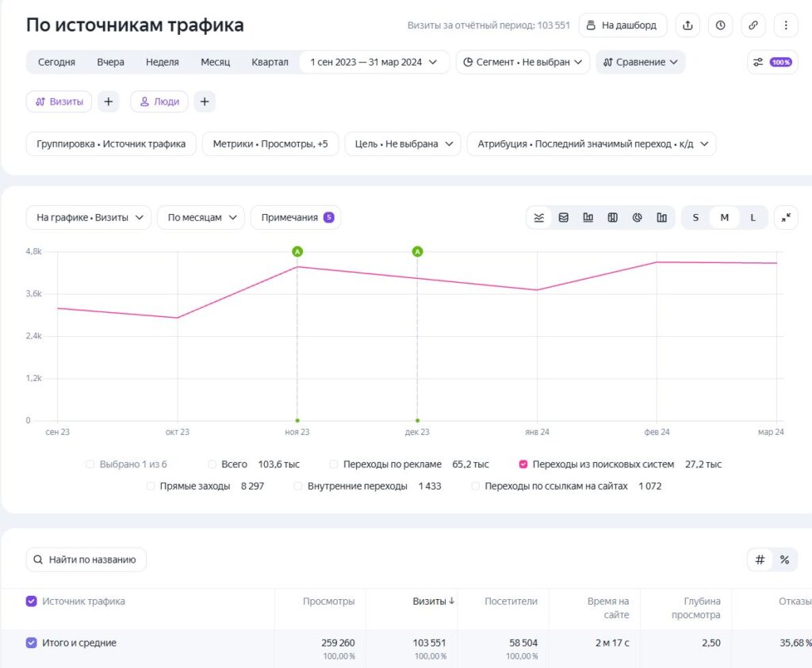Open Группировка Источник трафика selector
Image resolution: width=812 pixels, height=668 pixels.
(x=111, y=144)
